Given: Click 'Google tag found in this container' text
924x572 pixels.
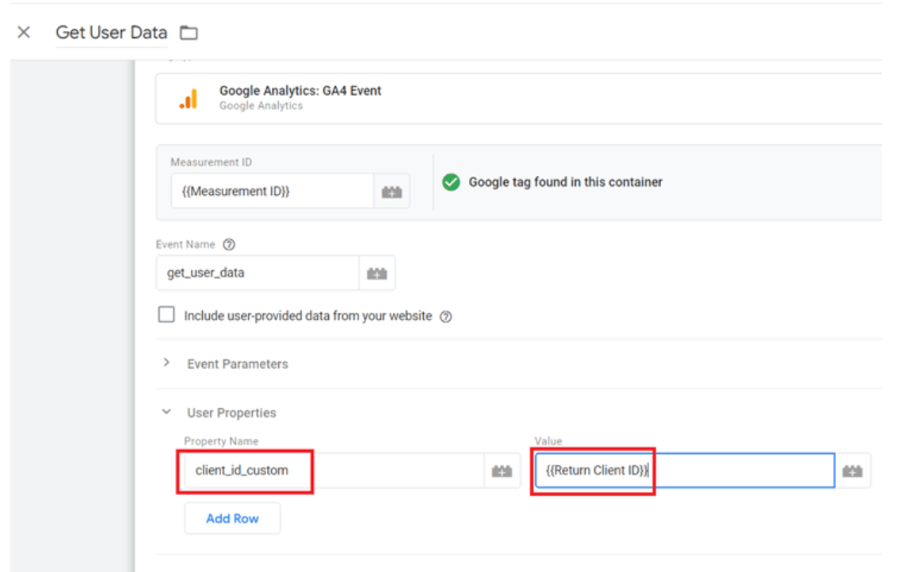Looking at the screenshot, I should 565,182.
